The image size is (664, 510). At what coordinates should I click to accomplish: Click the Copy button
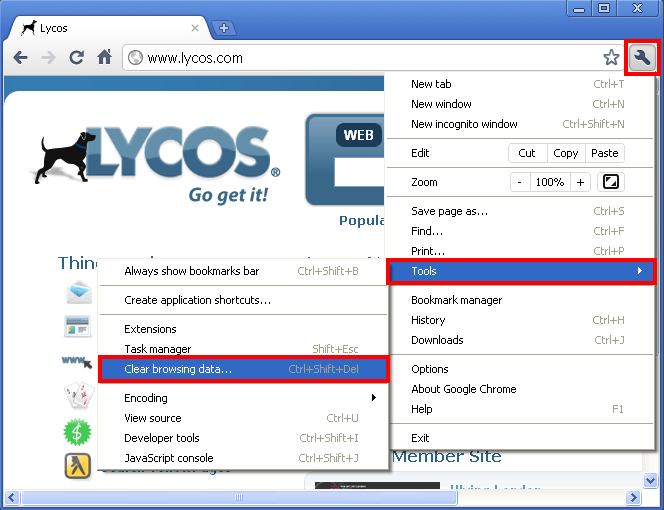[x=566, y=153]
